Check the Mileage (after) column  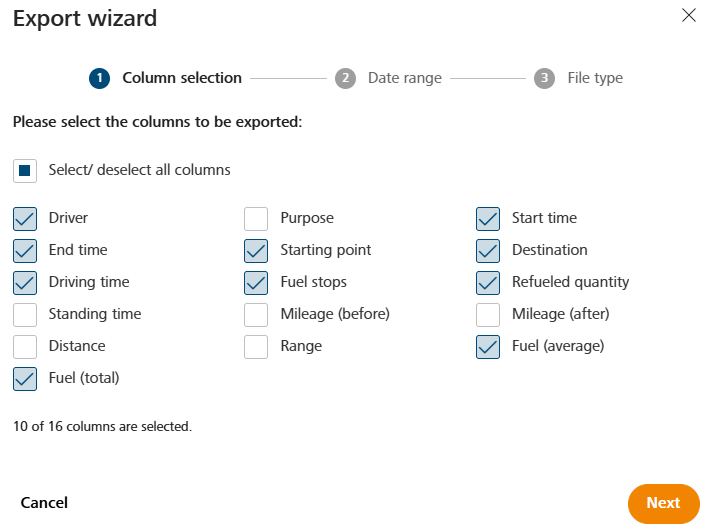pyautogui.click(x=488, y=315)
